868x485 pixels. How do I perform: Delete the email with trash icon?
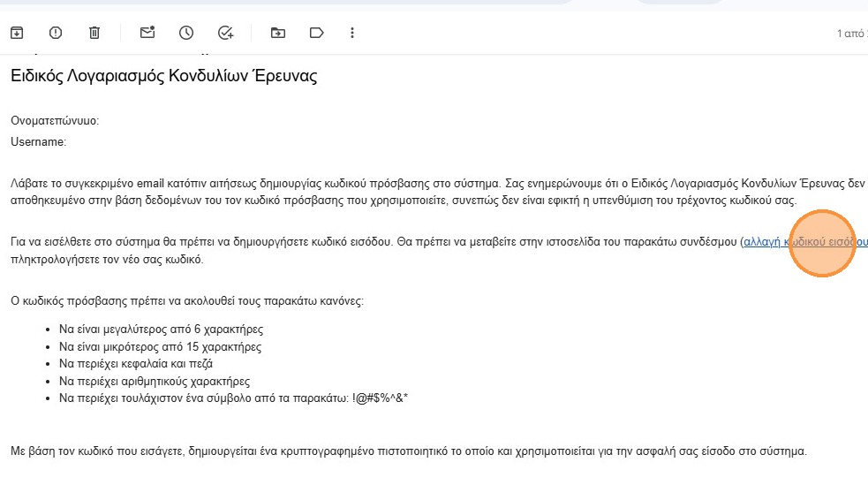tap(94, 33)
